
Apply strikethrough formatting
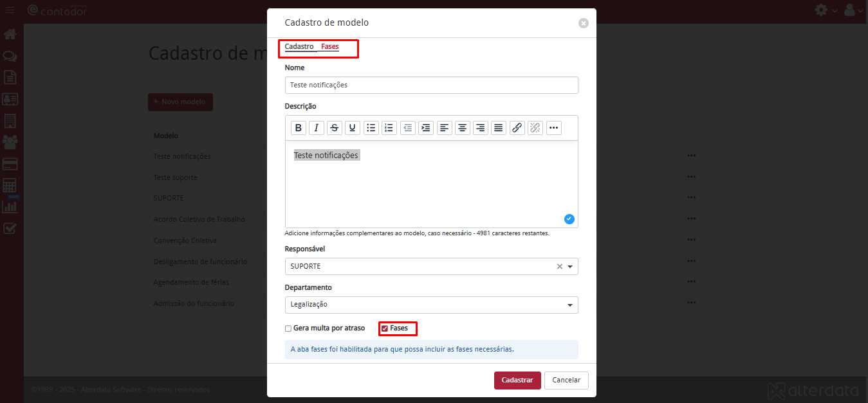335,128
